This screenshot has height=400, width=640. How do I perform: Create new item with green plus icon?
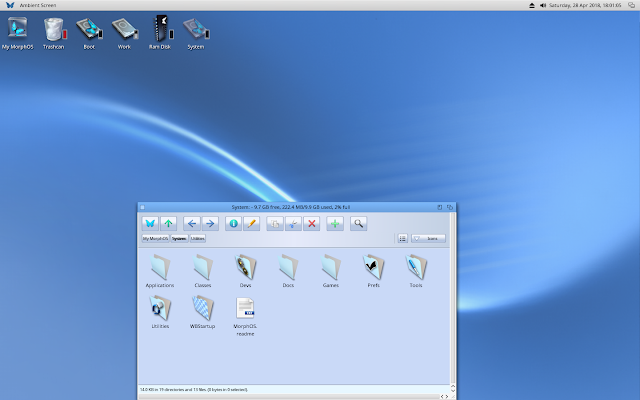pyautogui.click(x=334, y=223)
